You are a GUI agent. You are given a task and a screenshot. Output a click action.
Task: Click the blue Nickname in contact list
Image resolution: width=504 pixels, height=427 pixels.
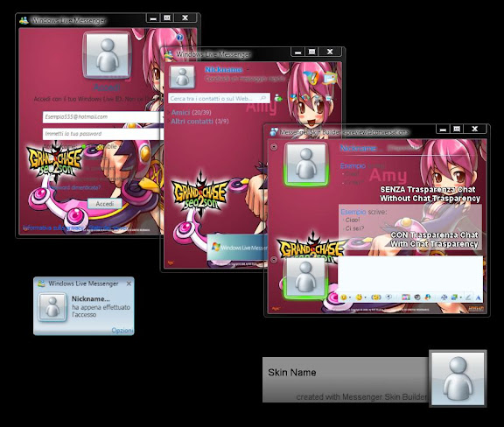click(223, 69)
